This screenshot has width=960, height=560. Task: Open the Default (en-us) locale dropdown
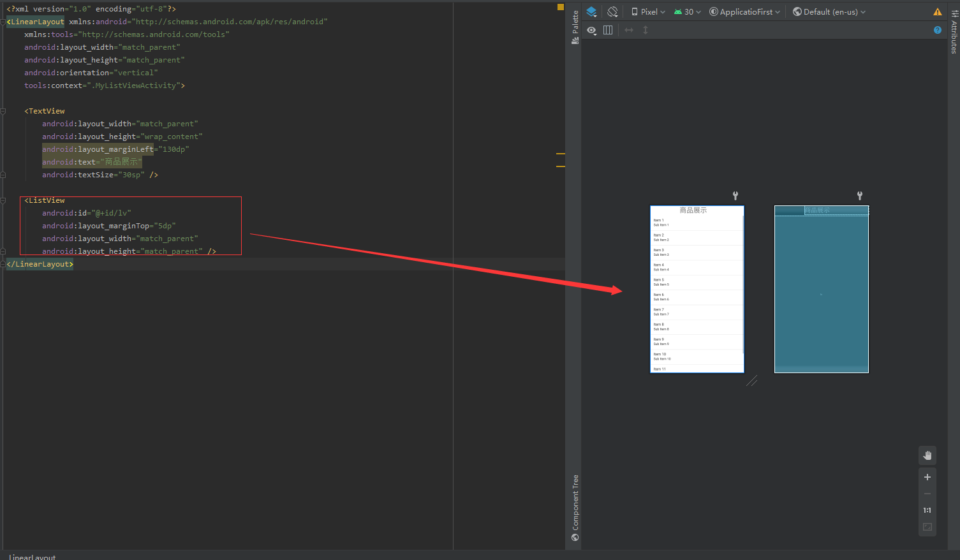point(829,11)
